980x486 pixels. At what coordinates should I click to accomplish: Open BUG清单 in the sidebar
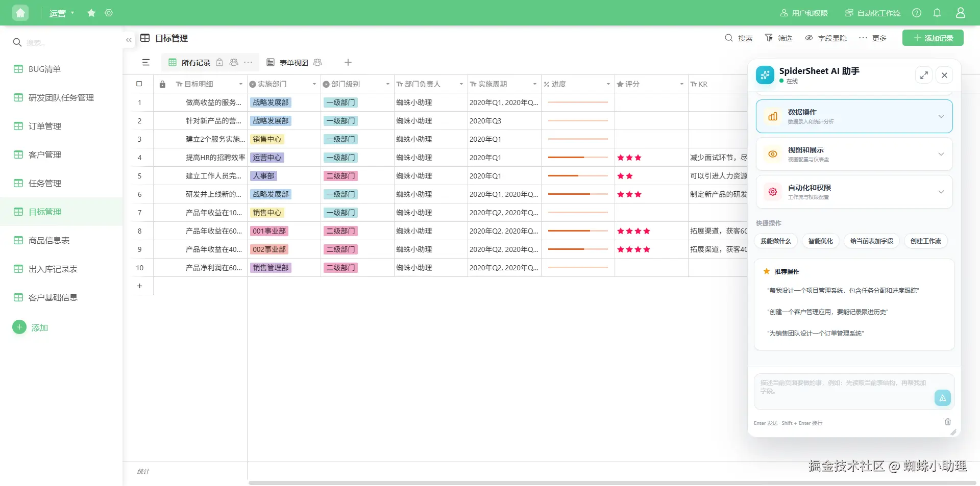tap(61, 69)
